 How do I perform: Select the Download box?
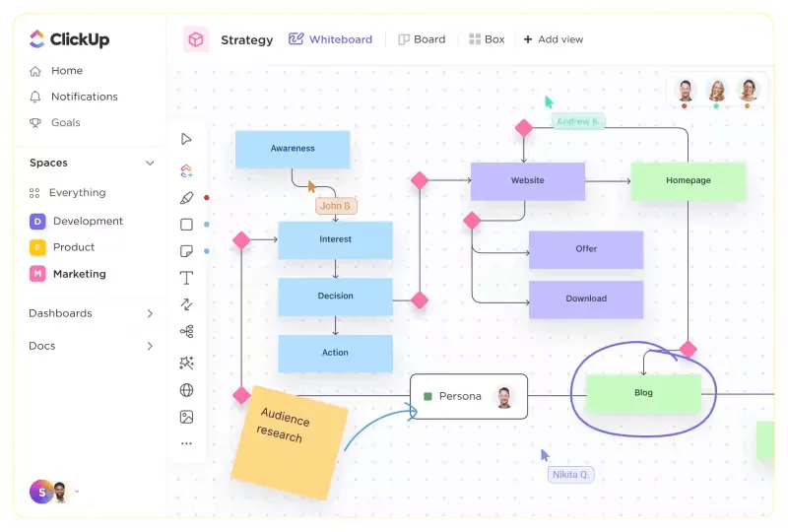click(x=586, y=299)
